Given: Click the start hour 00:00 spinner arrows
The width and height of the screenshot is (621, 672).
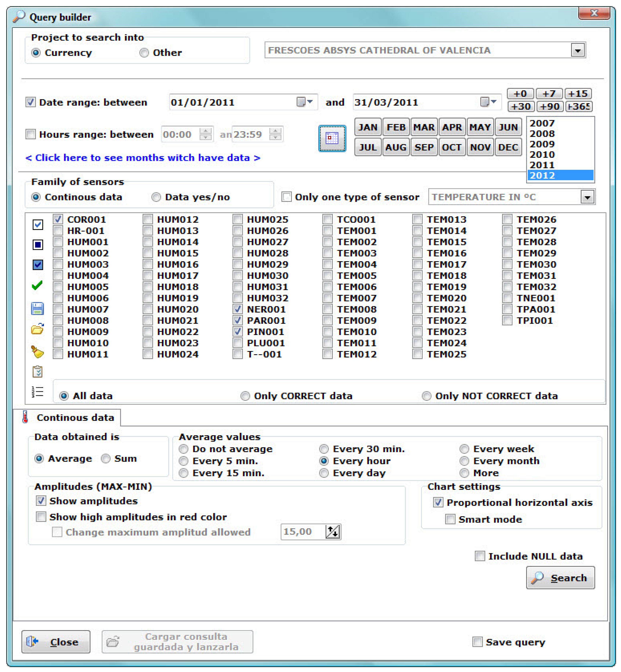Looking at the screenshot, I should click(x=206, y=134).
